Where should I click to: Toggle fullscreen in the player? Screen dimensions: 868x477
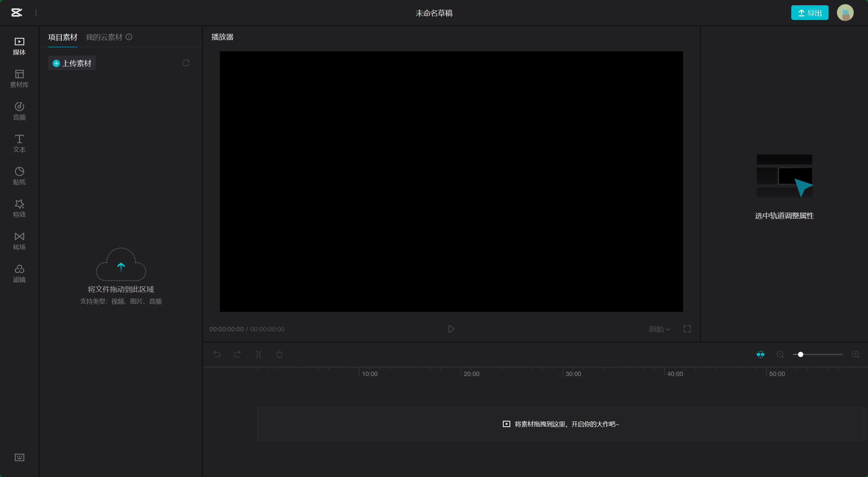pyautogui.click(x=687, y=329)
